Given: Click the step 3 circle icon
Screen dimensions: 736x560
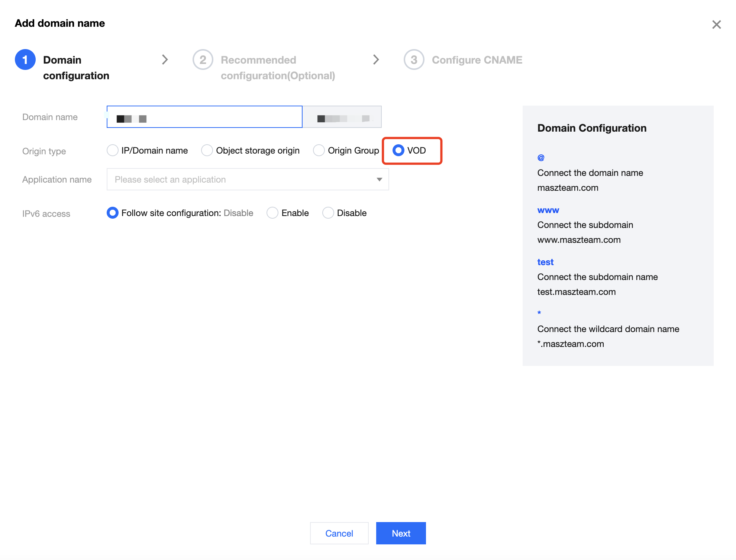Looking at the screenshot, I should coord(414,59).
